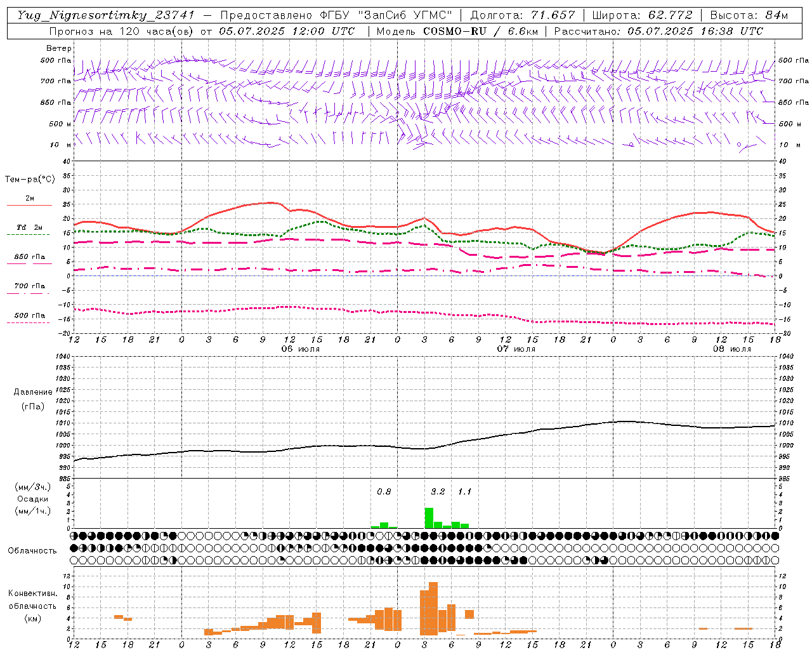Select the 07 июля date label
Viewport: 812px width, 650px height.
tap(516, 349)
